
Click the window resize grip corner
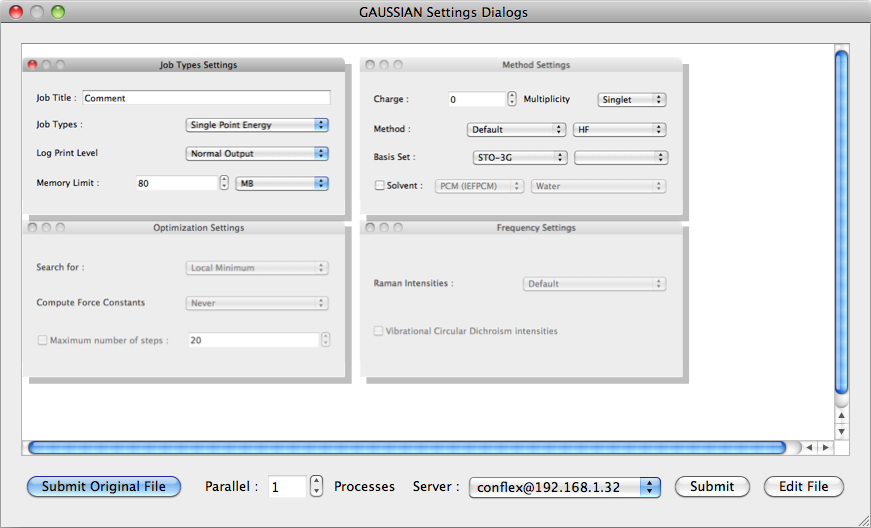tap(863, 520)
